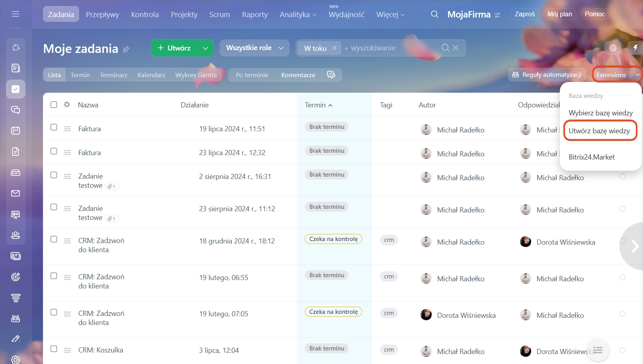Click the wyszukiwanie search field
The image size is (643, 364).
[390, 48]
